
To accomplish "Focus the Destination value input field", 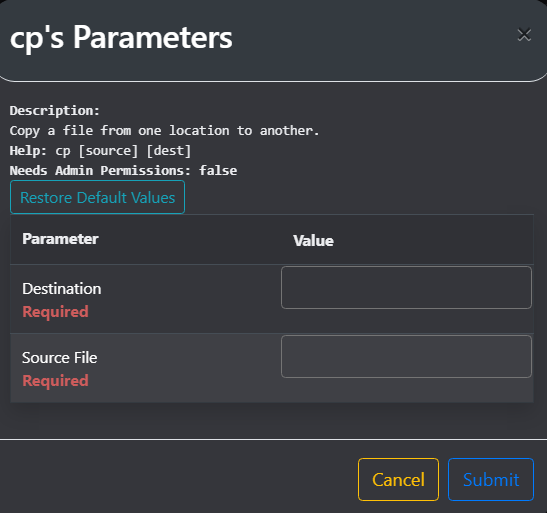I will pos(406,287).
